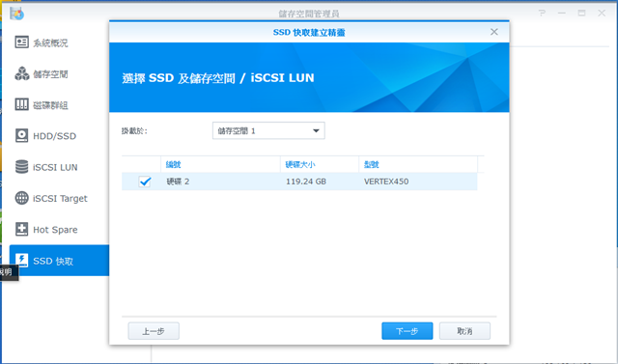618x364 pixels.
Task: Click the iSCSI Target sidebar text
Action: coord(60,199)
